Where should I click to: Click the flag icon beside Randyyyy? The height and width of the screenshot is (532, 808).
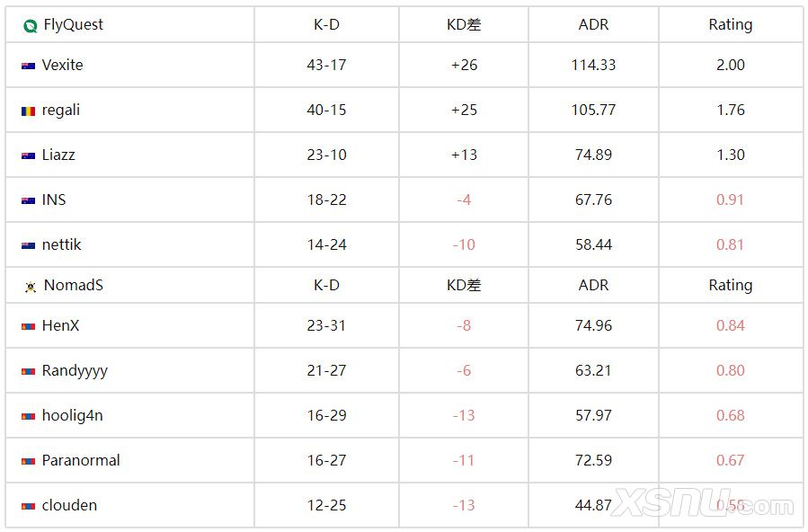click(x=28, y=371)
